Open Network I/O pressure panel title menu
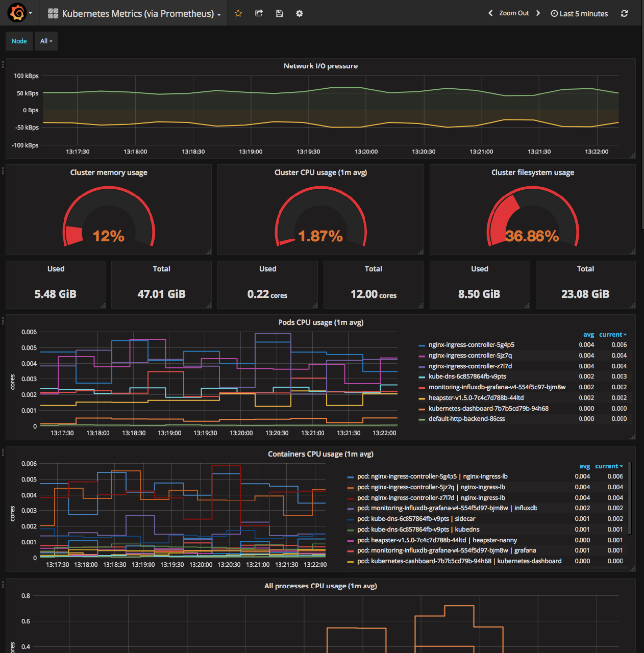Viewport: 644px width, 653px height. (320, 66)
